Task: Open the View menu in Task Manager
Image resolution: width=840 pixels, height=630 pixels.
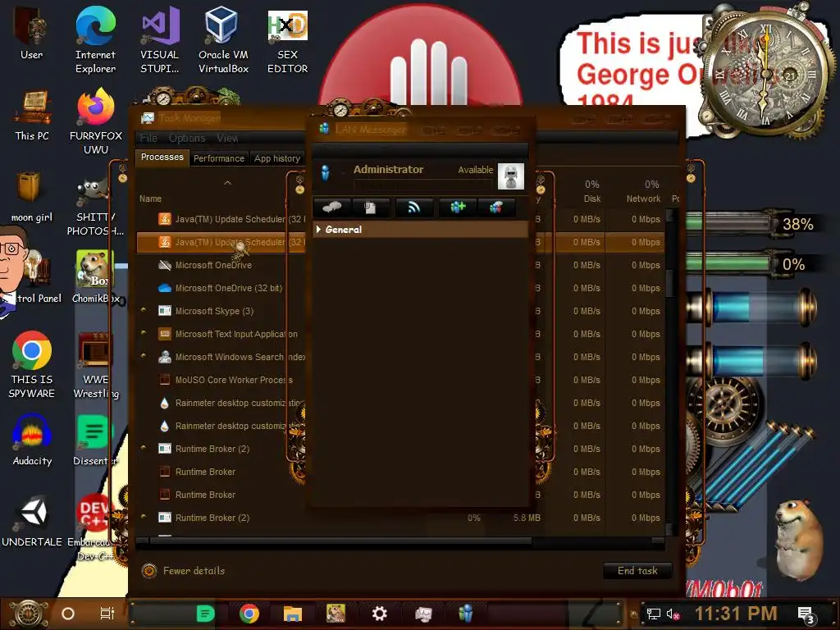Action: pos(227,138)
